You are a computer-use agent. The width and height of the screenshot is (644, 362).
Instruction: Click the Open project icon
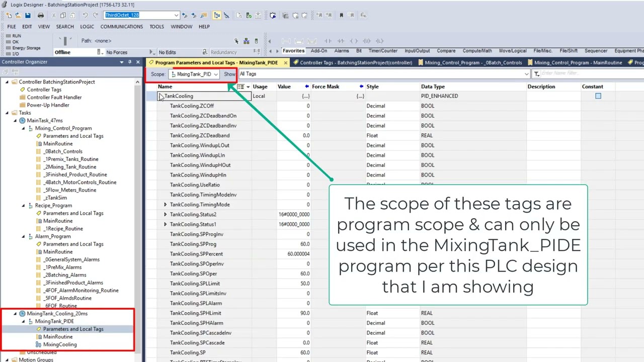tap(19, 15)
